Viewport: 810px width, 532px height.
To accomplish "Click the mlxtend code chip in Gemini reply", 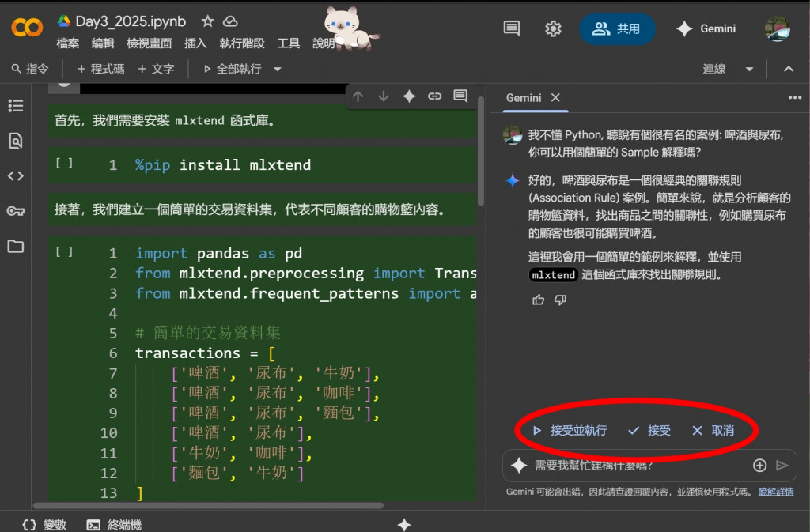I will [x=553, y=274].
